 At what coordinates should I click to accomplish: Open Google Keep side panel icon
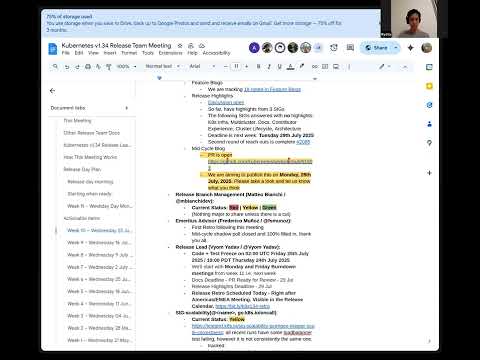(429, 86)
